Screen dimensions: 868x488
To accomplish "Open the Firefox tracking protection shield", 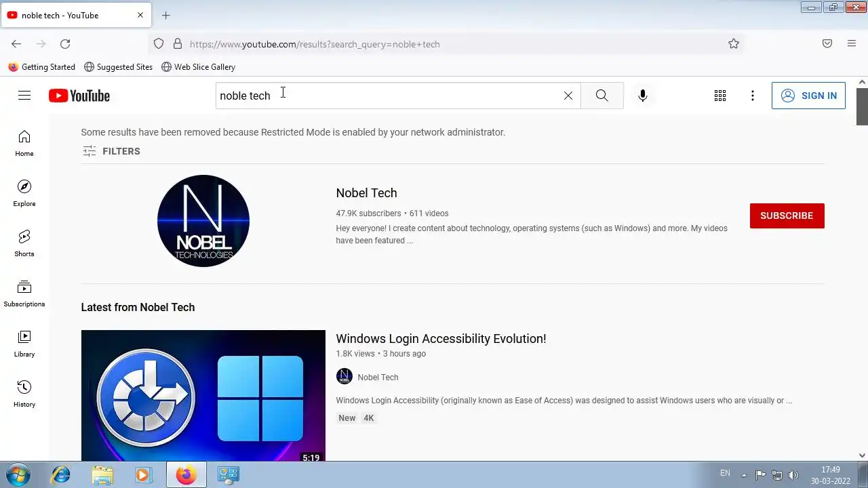I will coord(159,44).
